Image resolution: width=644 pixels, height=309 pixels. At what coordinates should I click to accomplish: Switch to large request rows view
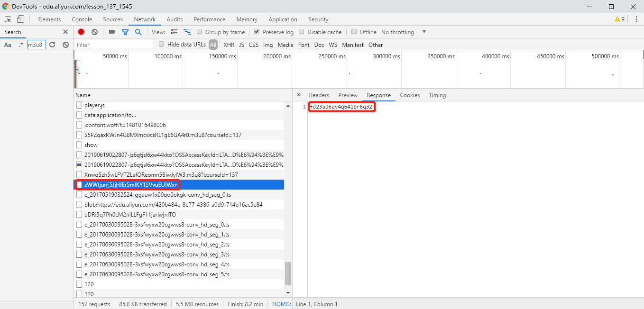pos(174,32)
